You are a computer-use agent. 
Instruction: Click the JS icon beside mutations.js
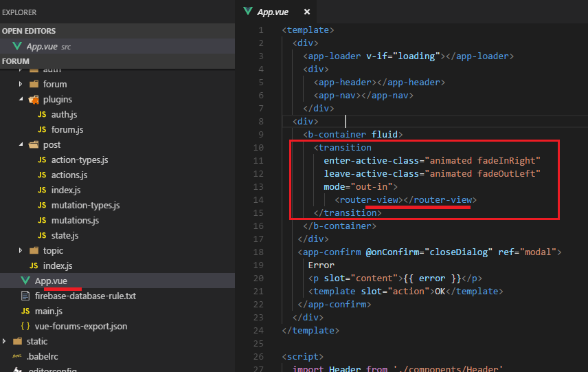coord(42,220)
